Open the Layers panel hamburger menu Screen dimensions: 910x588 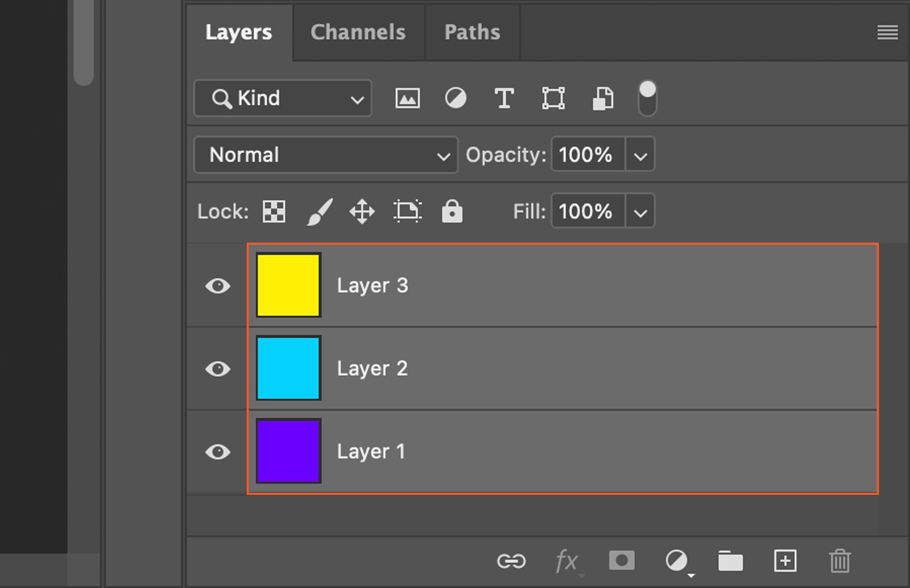[887, 32]
